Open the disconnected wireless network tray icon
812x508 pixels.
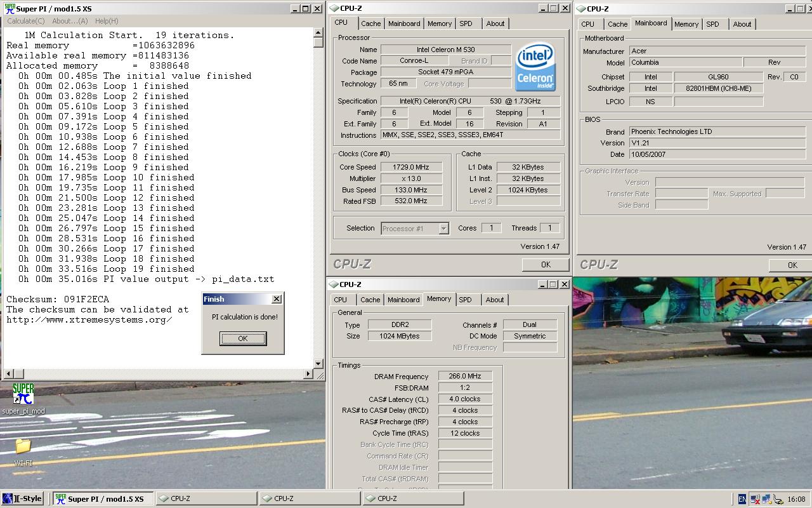click(756, 499)
